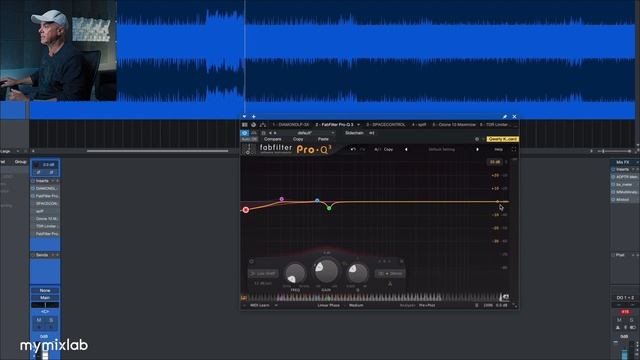
Task: Click the plus icon in plugin title bar
Action: click(253, 117)
